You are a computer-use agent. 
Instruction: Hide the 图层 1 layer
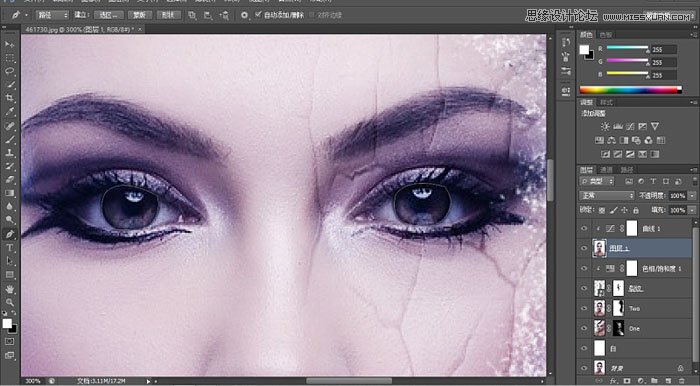pos(584,248)
